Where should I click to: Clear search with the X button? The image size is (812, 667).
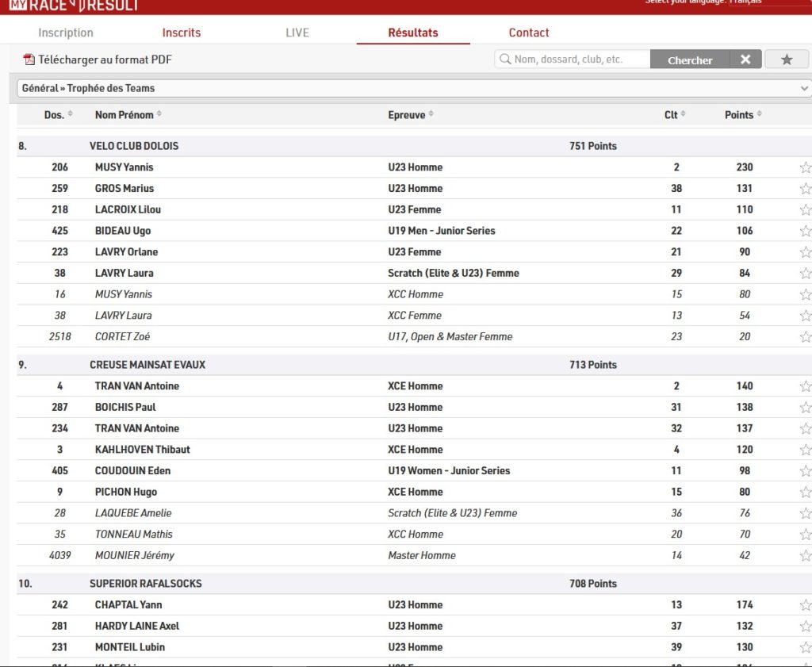745,59
